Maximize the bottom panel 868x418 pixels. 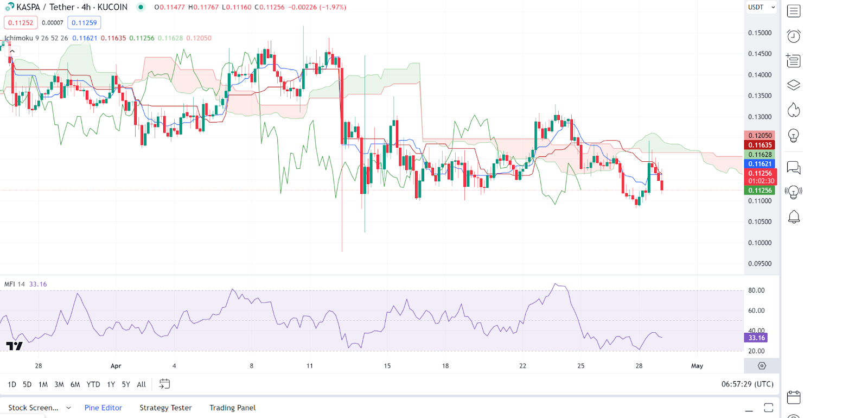pyautogui.click(x=768, y=408)
